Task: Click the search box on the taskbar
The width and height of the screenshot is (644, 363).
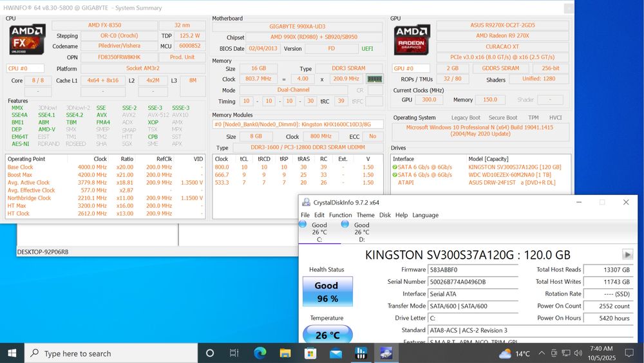Action: pyautogui.click(x=111, y=353)
